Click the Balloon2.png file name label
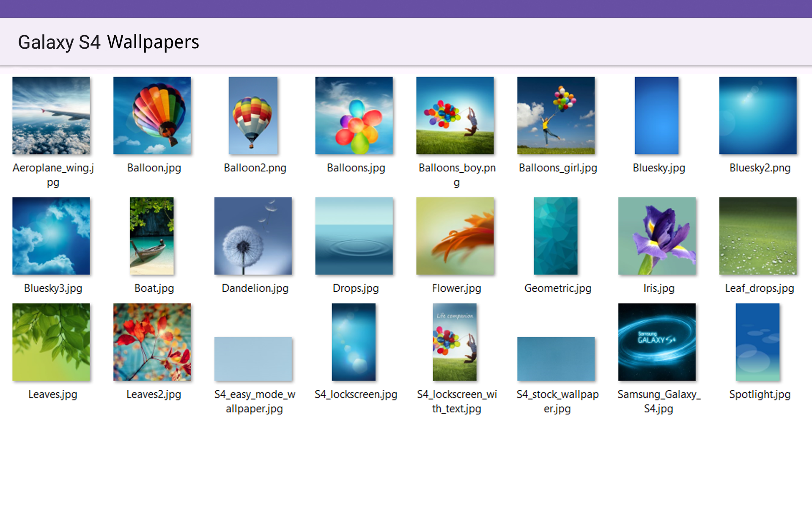Screen dimensions: 812x508 pos(255,168)
